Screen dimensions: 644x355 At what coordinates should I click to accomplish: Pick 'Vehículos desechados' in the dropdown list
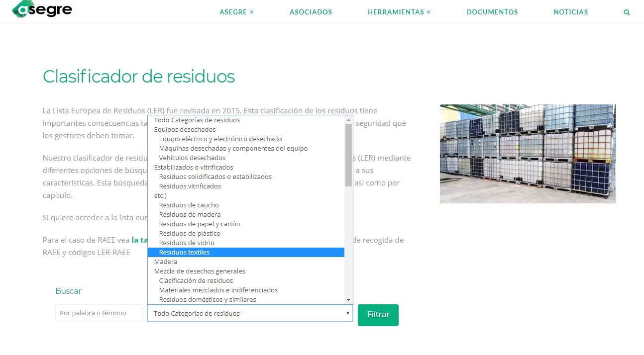tap(192, 158)
